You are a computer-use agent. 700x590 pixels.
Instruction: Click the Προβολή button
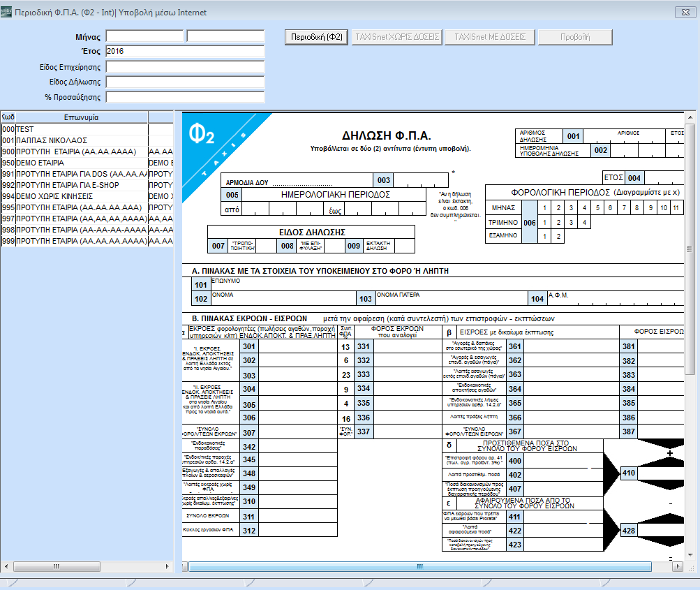point(575,37)
